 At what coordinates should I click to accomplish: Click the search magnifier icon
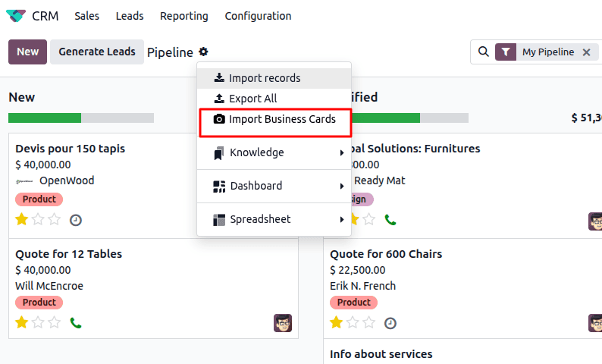click(x=483, y=52)
